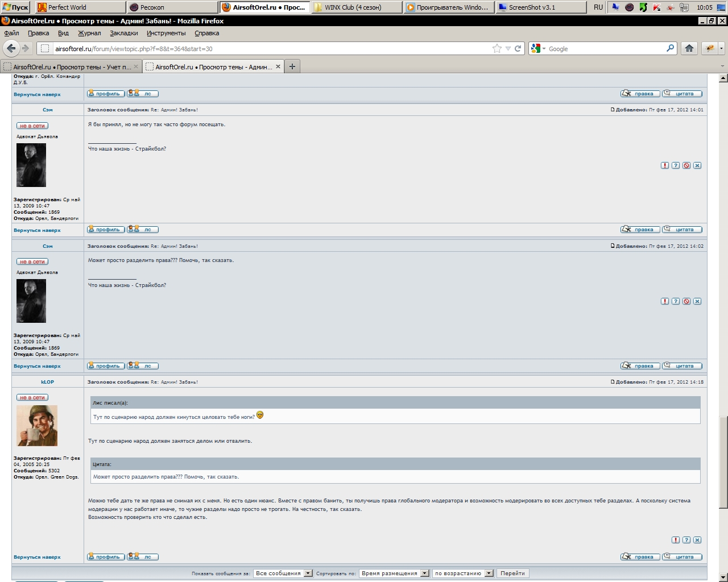Viewport: 728px width, 582px height.
Task: Click the site identity icon in the URL bar
Action: coord(45,49)
